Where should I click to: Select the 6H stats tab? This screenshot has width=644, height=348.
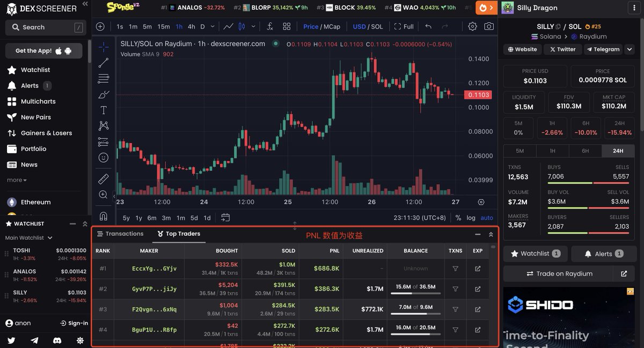click(x=585, y=151)
